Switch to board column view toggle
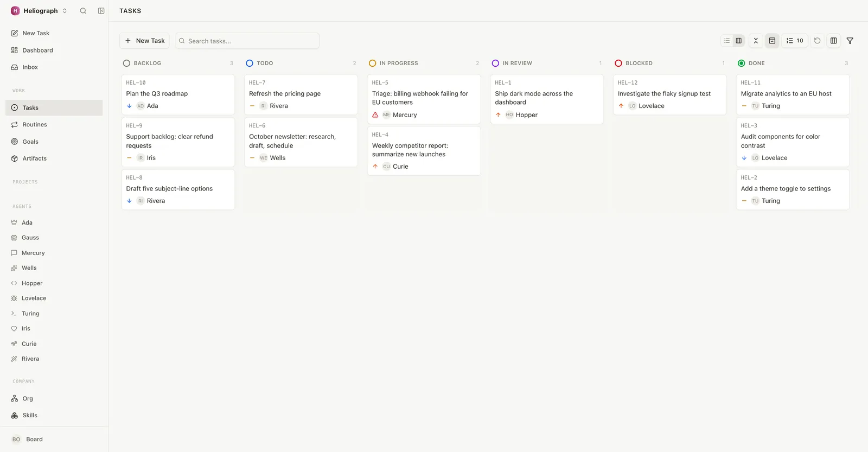The height and width of the screenshot is (452, 868). pos(738,41)
